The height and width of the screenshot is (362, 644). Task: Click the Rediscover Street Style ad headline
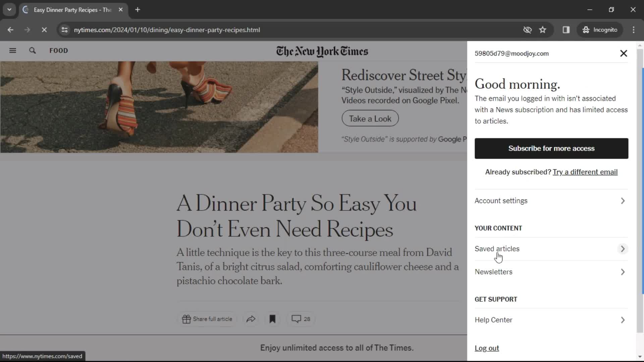click(404, 75)
